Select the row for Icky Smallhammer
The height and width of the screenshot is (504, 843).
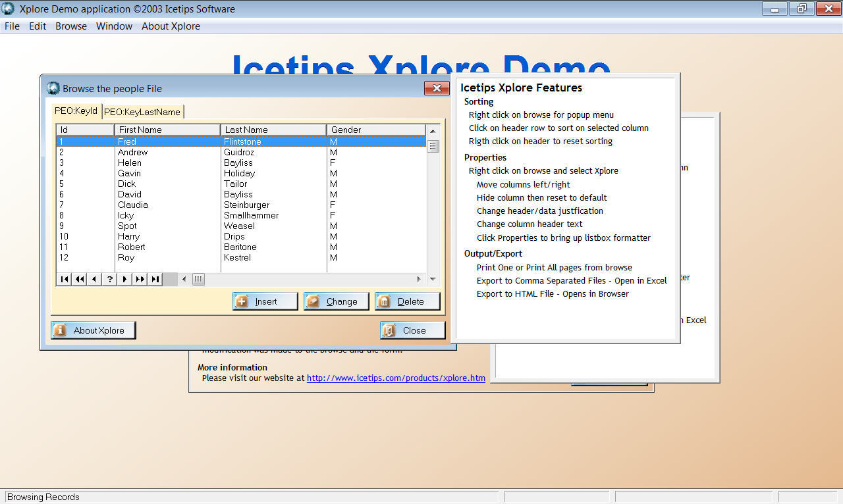tap(241, 215)
